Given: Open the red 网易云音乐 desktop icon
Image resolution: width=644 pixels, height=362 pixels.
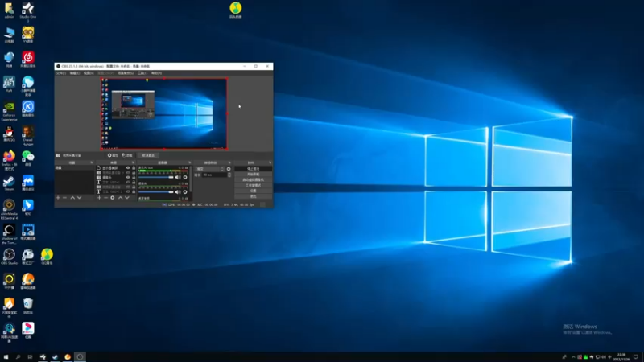Looking at the screenshot, I should click(28, 60).
